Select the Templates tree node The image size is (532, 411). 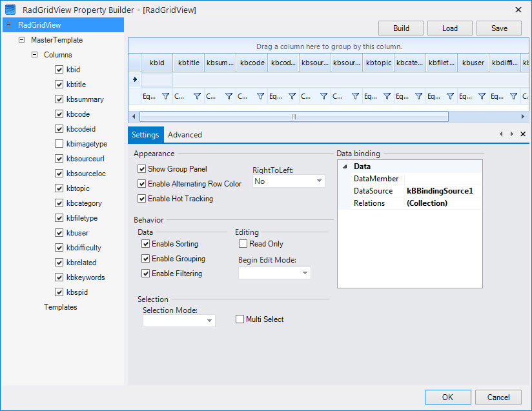(x=61, y=307)
